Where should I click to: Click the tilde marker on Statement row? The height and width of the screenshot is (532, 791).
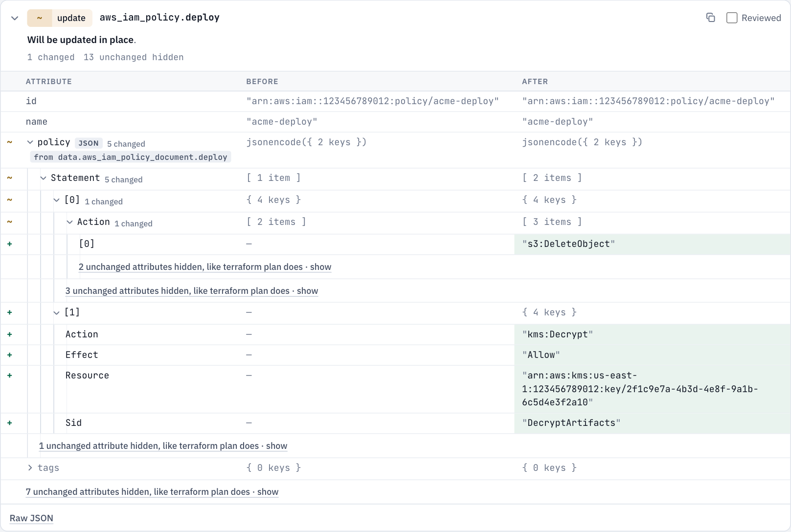9,178
